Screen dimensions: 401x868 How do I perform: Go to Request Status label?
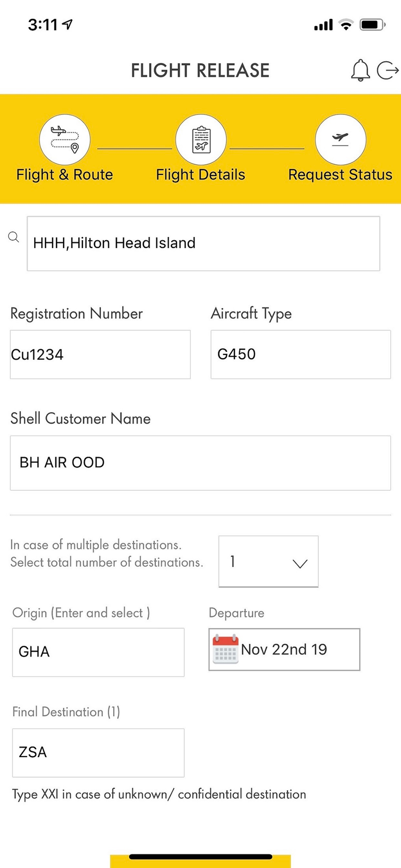click(340, 175)
